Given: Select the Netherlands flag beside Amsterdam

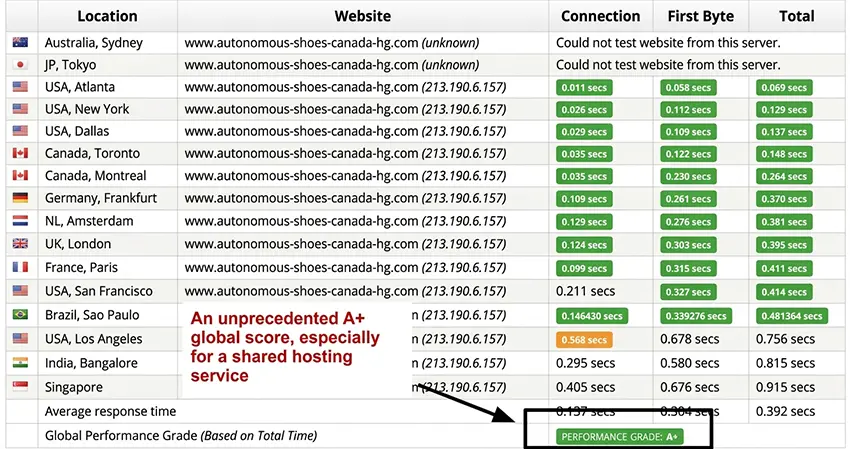Looking at the screenshot, I should pos(20,221).
